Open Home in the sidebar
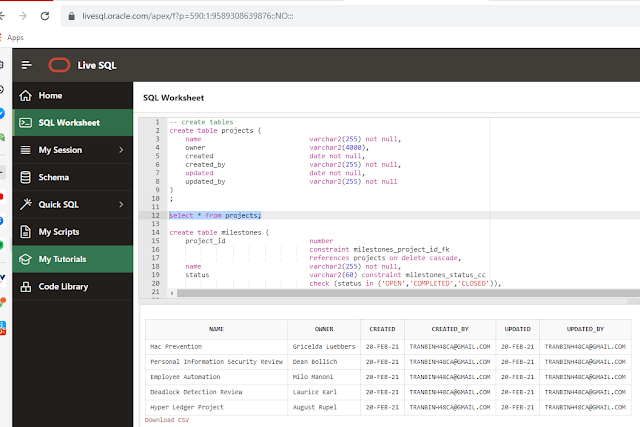Screen dimensions: 640x427 tap(73, 96)
